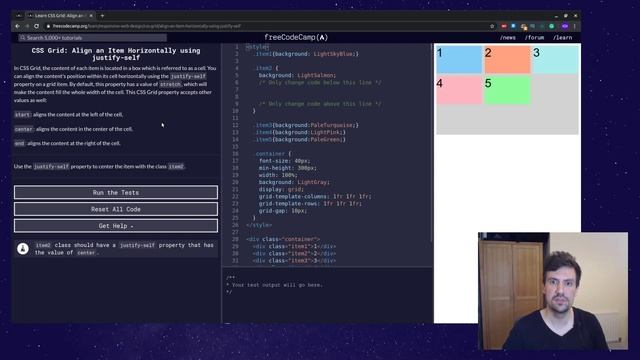The width and height of the screenshot is (640, 360).
Task: Focus the Search 5,000+ tutorials field
Action: pos(93,38)
